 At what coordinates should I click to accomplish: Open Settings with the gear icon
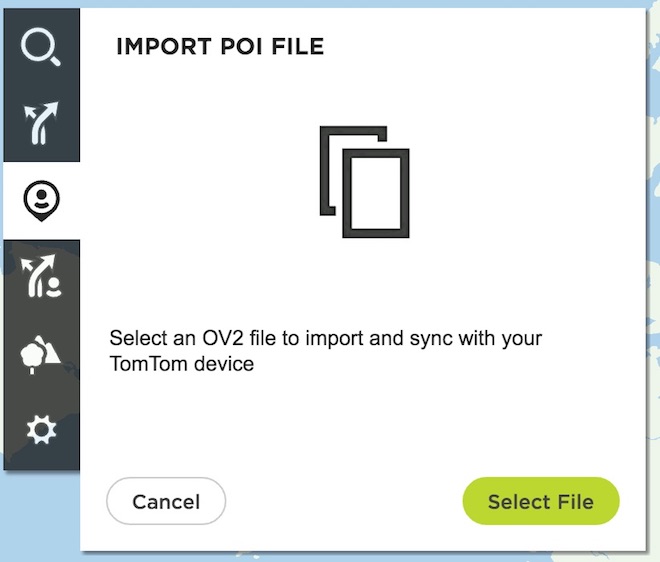(41, 430)
